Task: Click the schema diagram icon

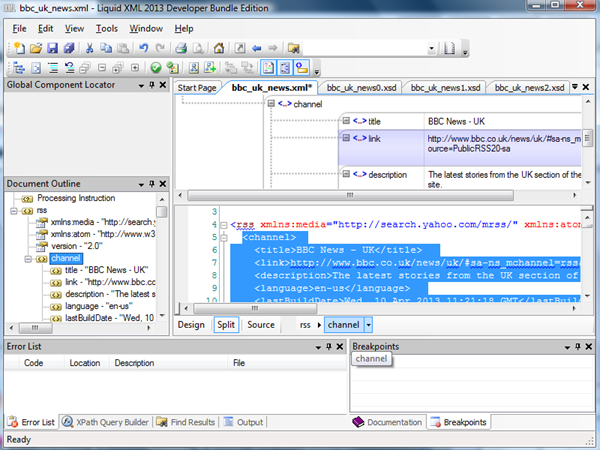Action: (x=194, y=68)
